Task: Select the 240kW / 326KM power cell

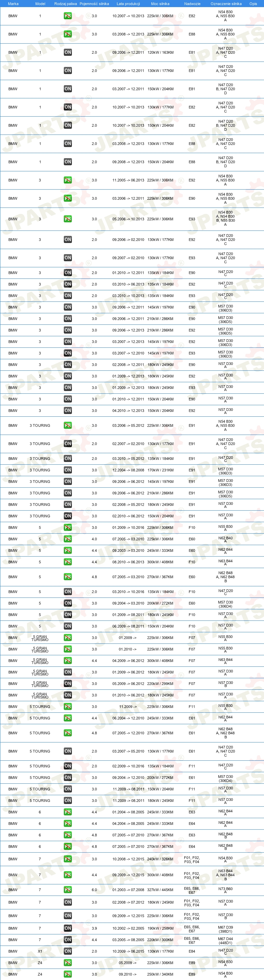Action: pyautogui.click(x=160, y=859)
